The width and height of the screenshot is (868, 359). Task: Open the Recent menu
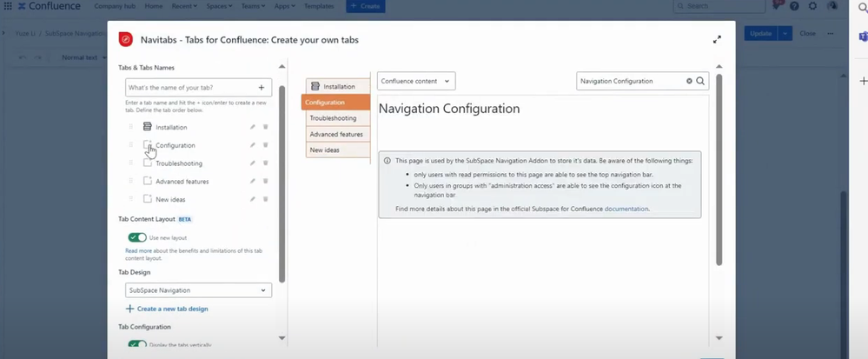point(184,6)
